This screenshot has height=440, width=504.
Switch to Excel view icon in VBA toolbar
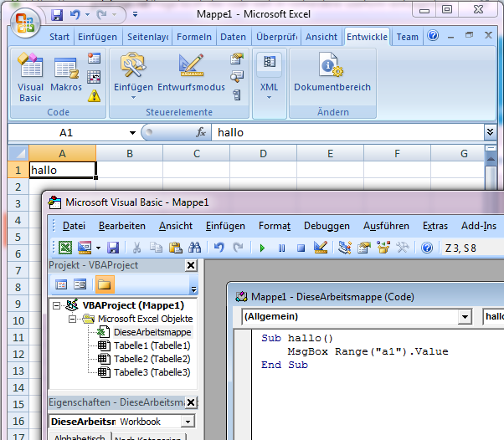tap(65, 248)
